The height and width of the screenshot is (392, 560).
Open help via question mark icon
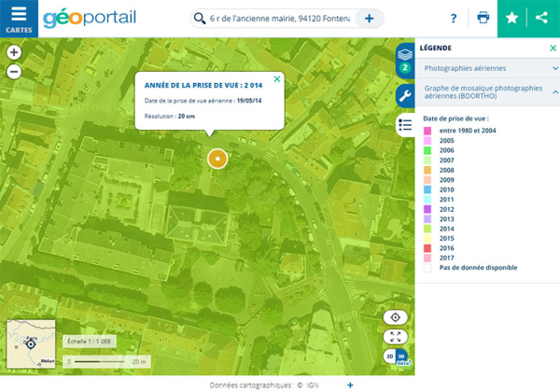tap(454, 19)
